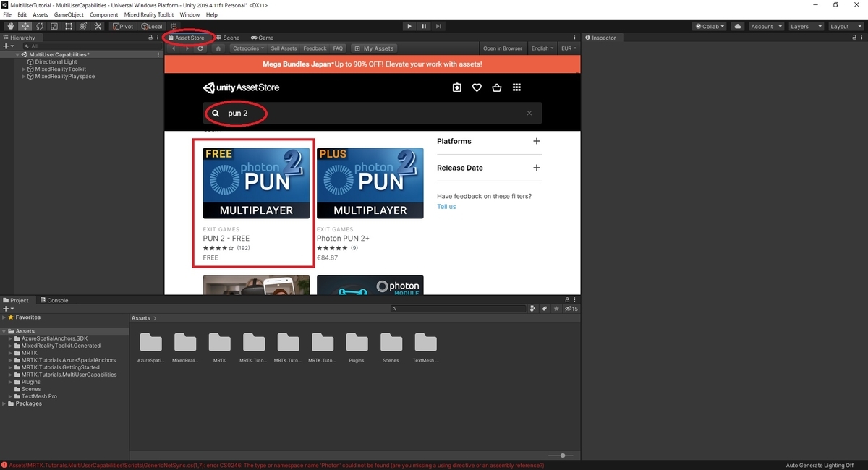Switch to the Game tab

262,38
